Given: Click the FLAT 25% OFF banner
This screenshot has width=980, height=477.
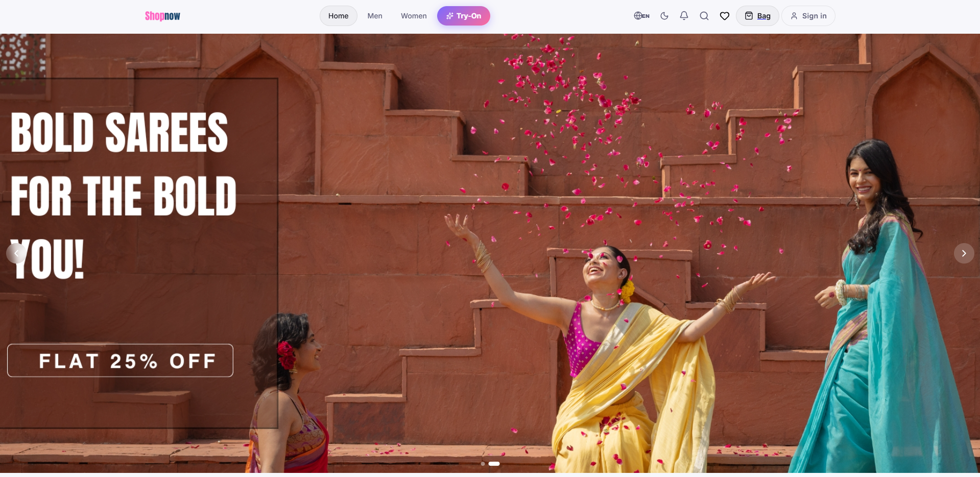Looking at the screenshot, I should click(120, 361).
